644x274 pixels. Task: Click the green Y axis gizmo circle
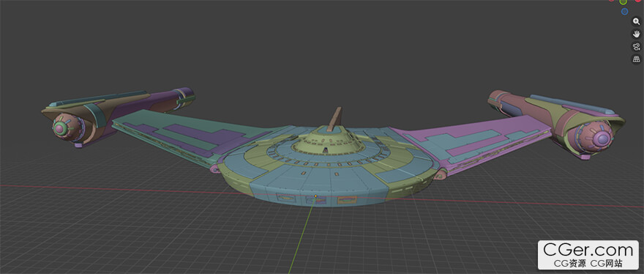coord(623,1)
